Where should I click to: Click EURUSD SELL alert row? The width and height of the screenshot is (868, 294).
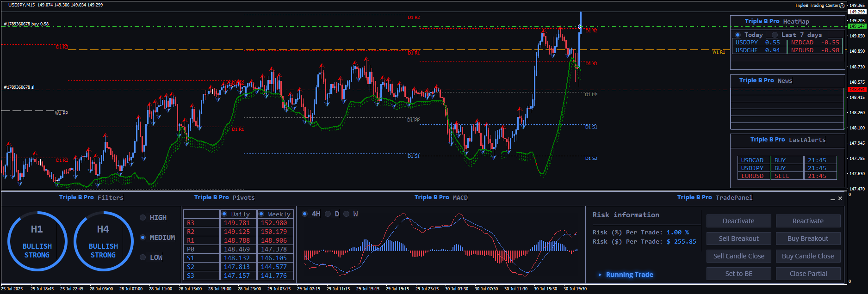click(x=787, y=176)
